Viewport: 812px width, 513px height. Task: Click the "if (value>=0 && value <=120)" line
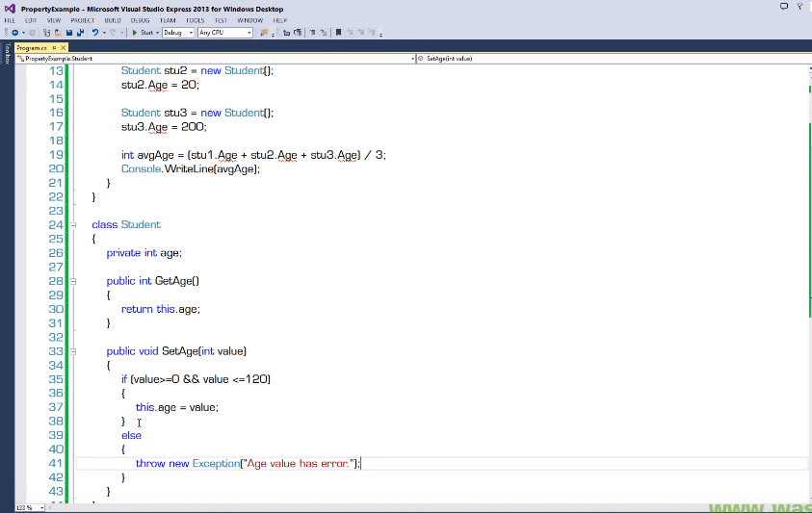click(196, 379)
